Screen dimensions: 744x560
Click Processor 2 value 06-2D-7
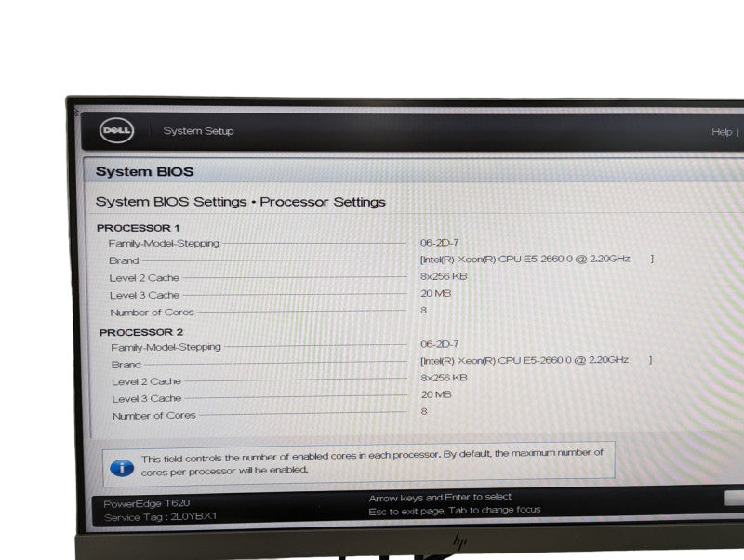click(x=440, y=344)
